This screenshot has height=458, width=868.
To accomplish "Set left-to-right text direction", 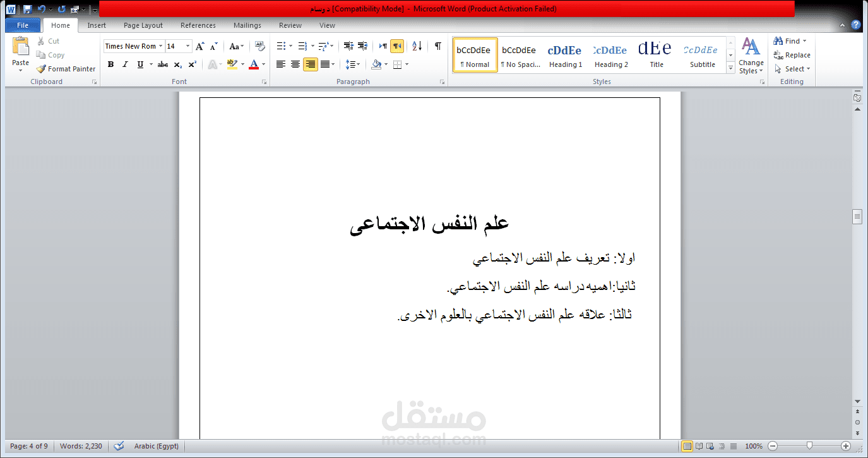I will click(x=383, y=46).
